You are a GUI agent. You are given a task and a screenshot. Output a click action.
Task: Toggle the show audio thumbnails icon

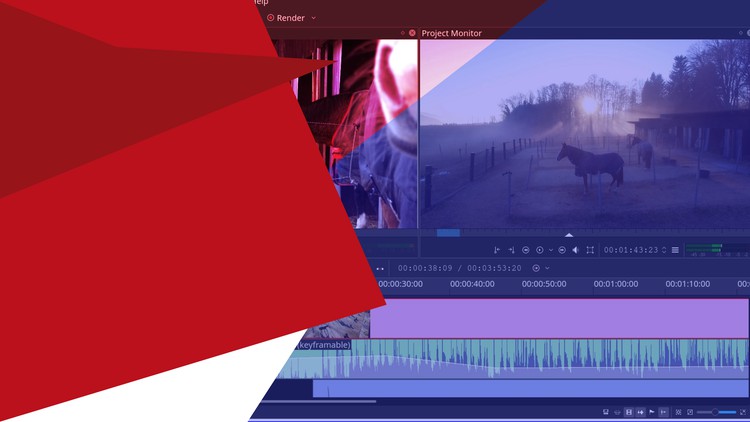point(640,412)
